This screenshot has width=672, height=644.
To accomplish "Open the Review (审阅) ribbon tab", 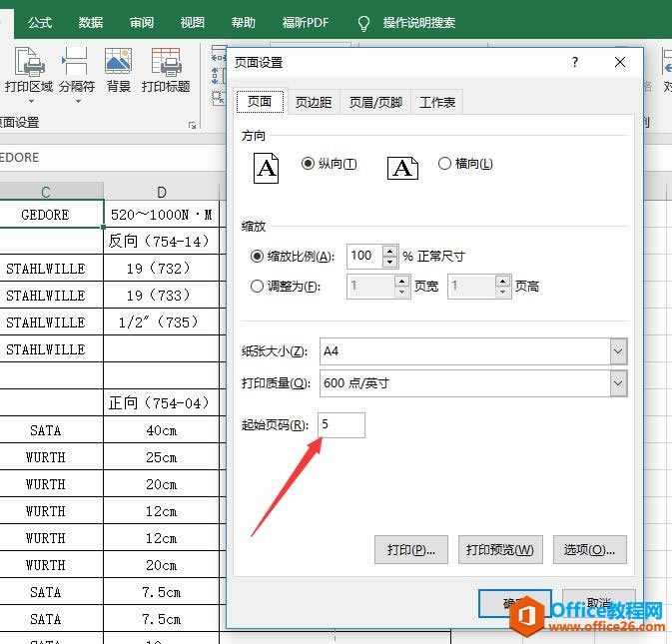I will [142, 23].
